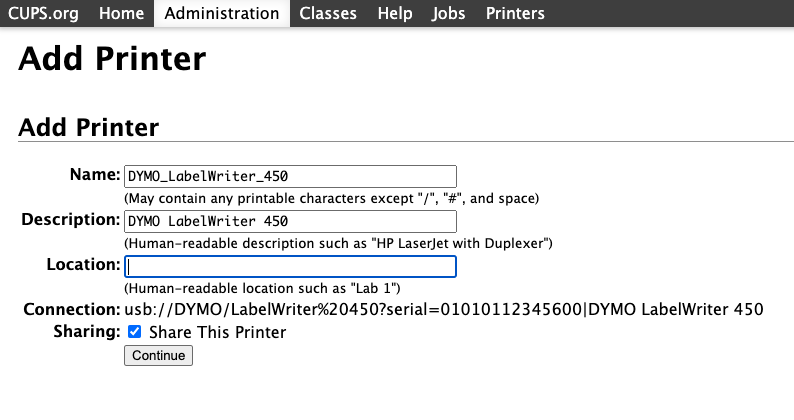Click the large Add Printer page title
This screenshot has height=420, width=794.
[x=112, y=58]
